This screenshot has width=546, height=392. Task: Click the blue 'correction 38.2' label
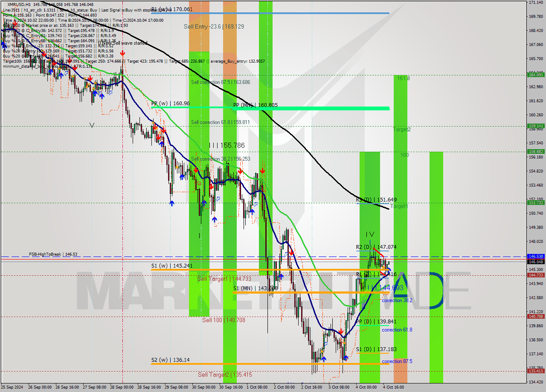pyautogui.click(x=397, y=300)
